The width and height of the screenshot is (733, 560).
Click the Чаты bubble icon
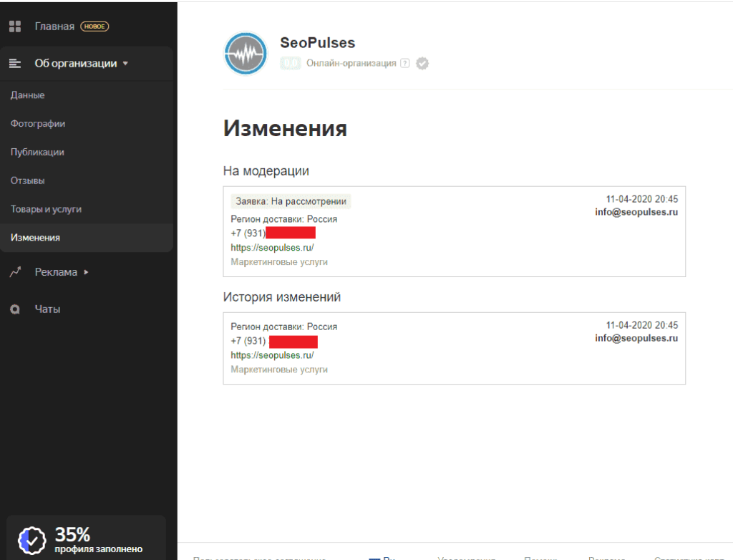tap(15, 309)
